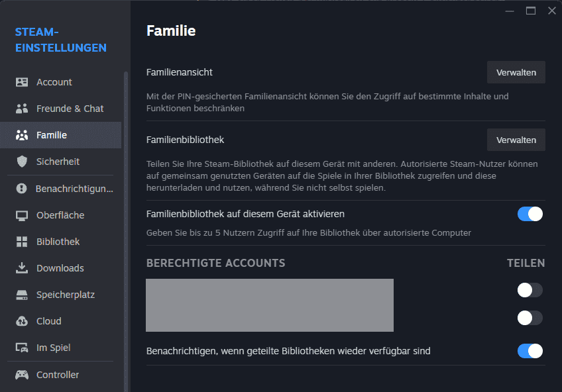Click the download arrow icon for Downloads
Image resolution: width=562 pixels, height=392 pixels.
[x=23, y=268]
